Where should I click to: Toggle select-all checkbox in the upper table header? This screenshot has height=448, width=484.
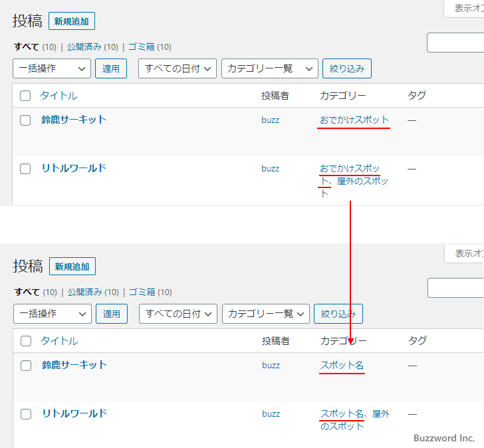25,96
